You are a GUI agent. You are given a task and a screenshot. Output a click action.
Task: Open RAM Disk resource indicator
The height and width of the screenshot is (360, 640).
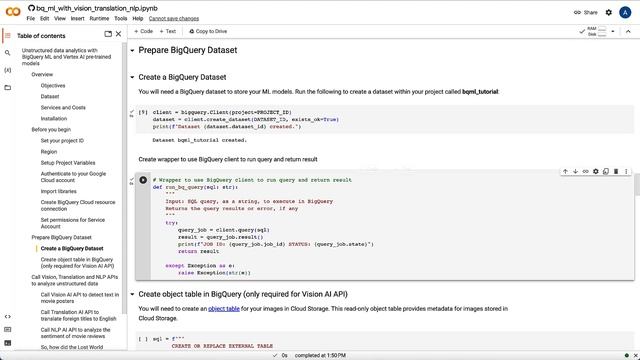[597, 31]
